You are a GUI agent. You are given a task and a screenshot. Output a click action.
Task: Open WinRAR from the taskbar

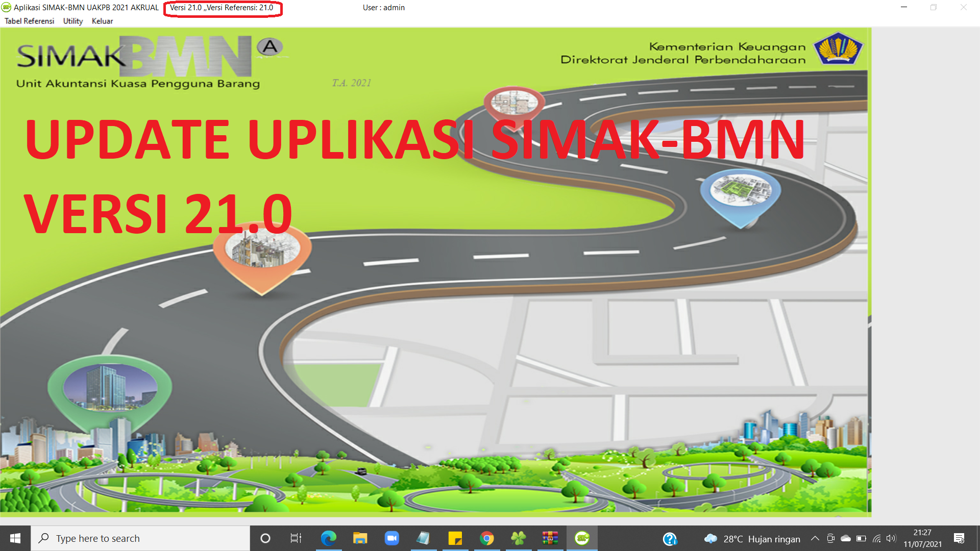pyautogui.click(x=550, y=538)
